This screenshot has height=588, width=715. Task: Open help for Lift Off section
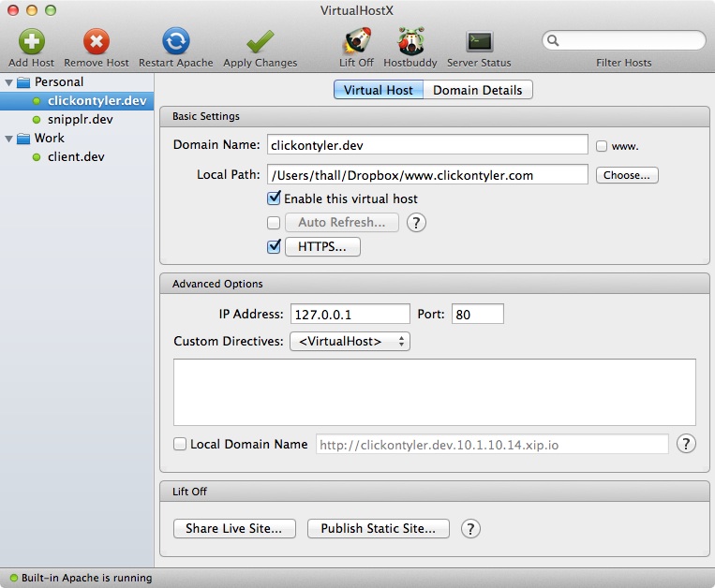pos(470,529)
